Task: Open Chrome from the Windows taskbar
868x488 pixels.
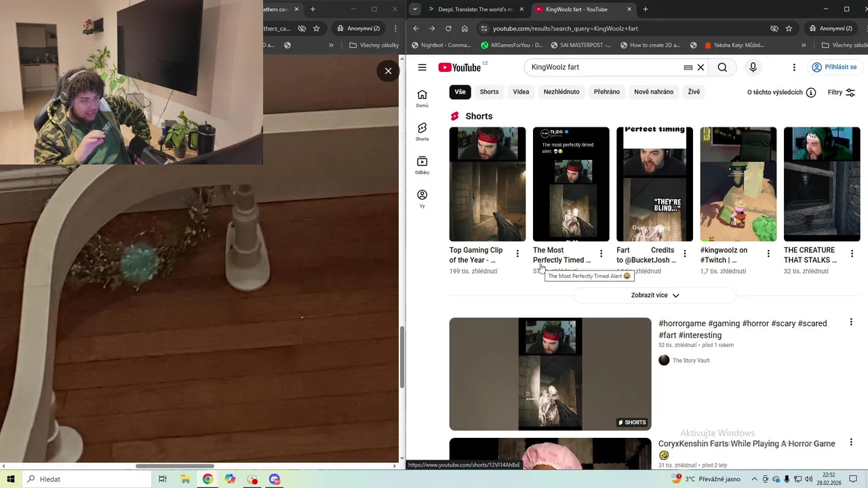Action: coord(208,479)
